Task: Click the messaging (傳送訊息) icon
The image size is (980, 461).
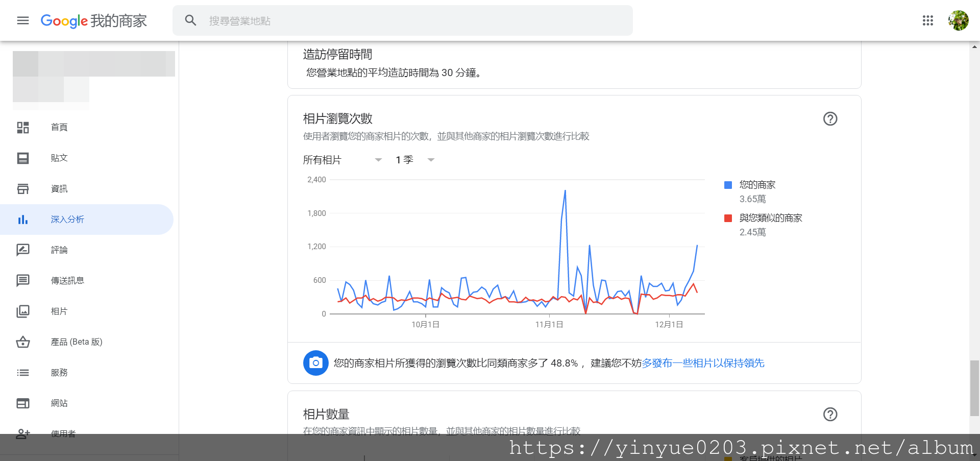Action: pyautogui.click(x=23, y=280)
